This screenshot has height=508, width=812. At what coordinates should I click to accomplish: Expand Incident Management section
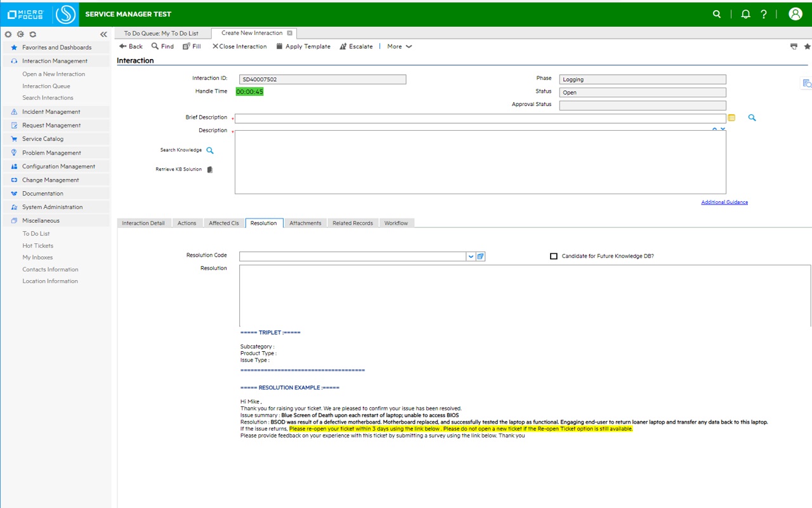tap(56, 112)
